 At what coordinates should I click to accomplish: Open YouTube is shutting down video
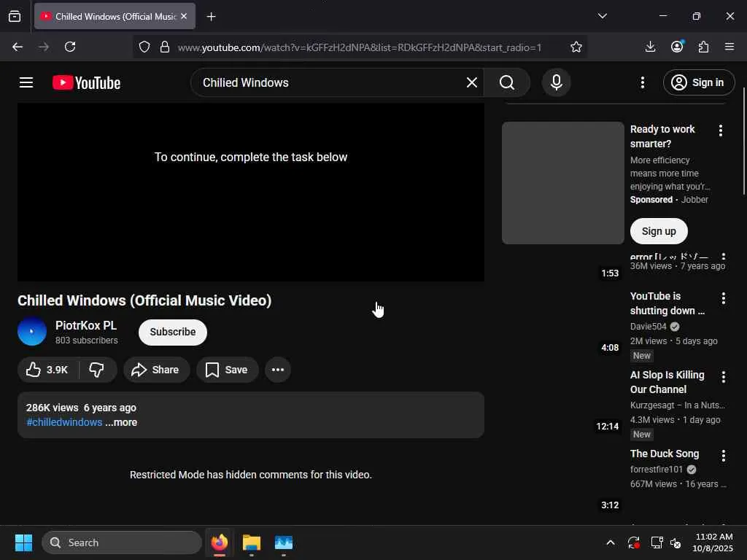(x=667, y=303)
